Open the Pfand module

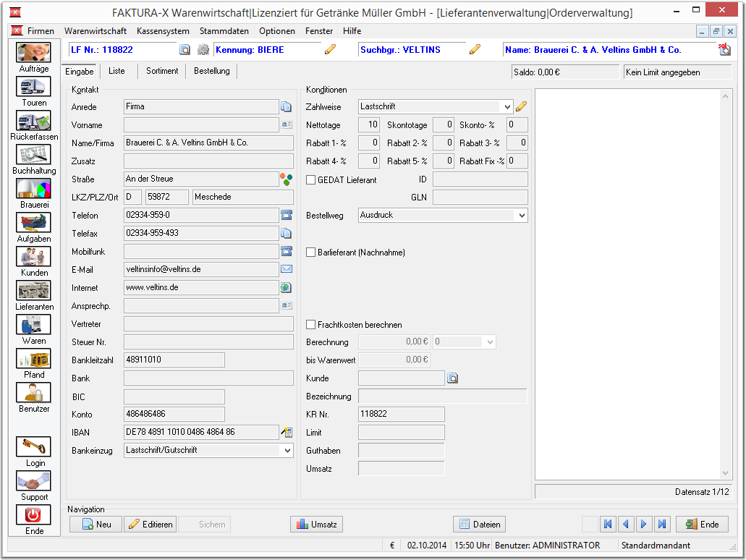point(33,359)
